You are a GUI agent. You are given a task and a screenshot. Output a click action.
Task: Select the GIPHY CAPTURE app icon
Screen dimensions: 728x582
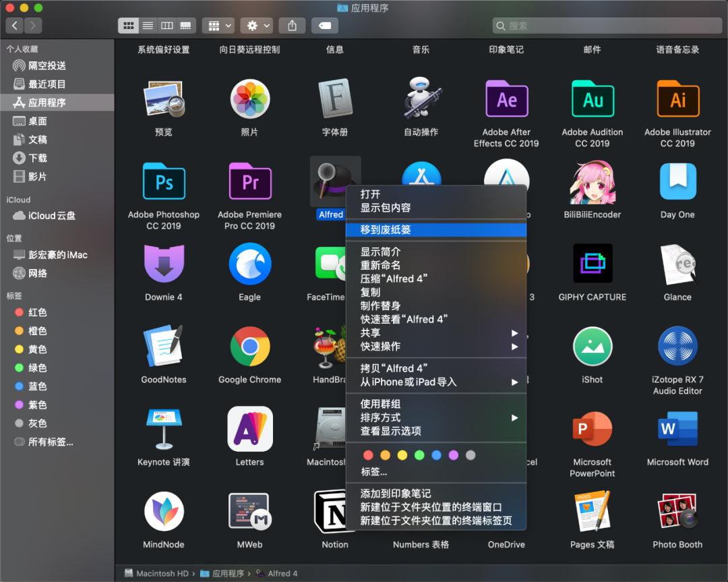[x=593, y=264]
